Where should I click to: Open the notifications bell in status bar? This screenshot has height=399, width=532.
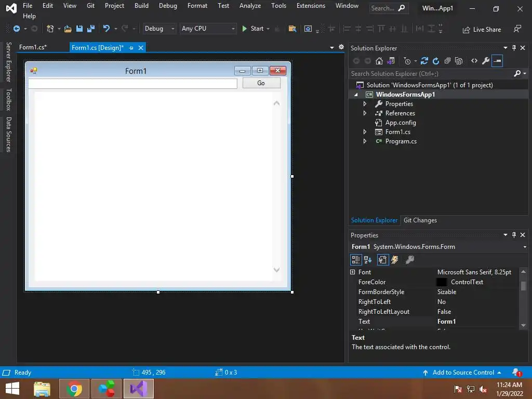click(517, 373)
